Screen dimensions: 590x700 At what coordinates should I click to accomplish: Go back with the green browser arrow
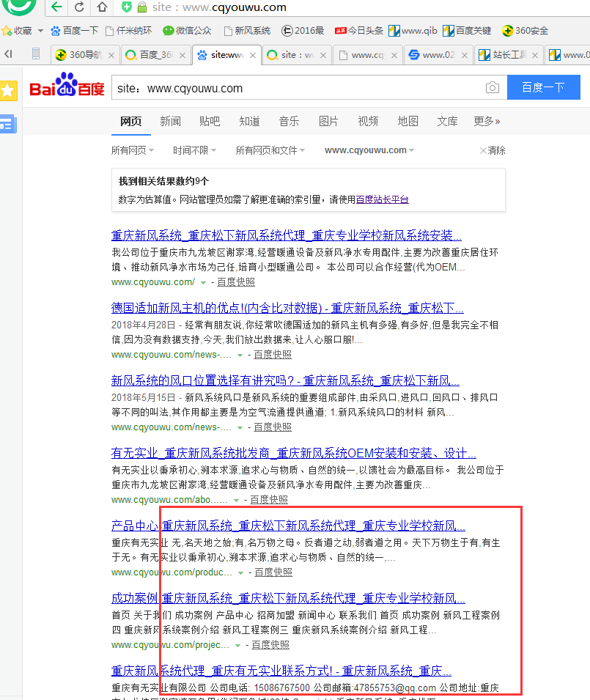click(56, 7)
